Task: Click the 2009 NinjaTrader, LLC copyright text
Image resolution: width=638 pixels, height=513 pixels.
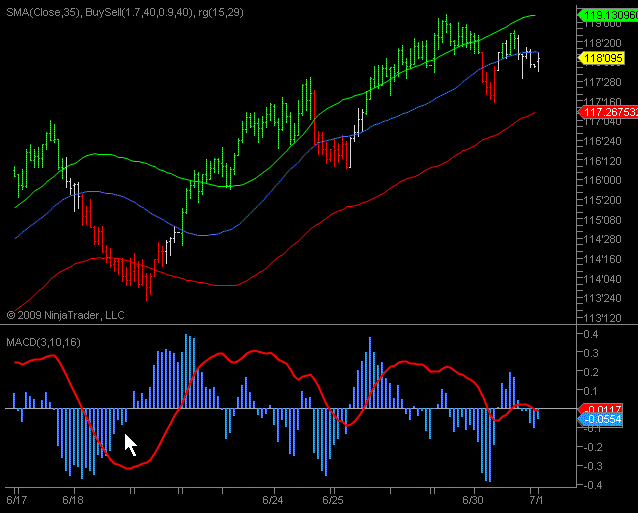Action: pyautogui.click(x=65, y=314)
